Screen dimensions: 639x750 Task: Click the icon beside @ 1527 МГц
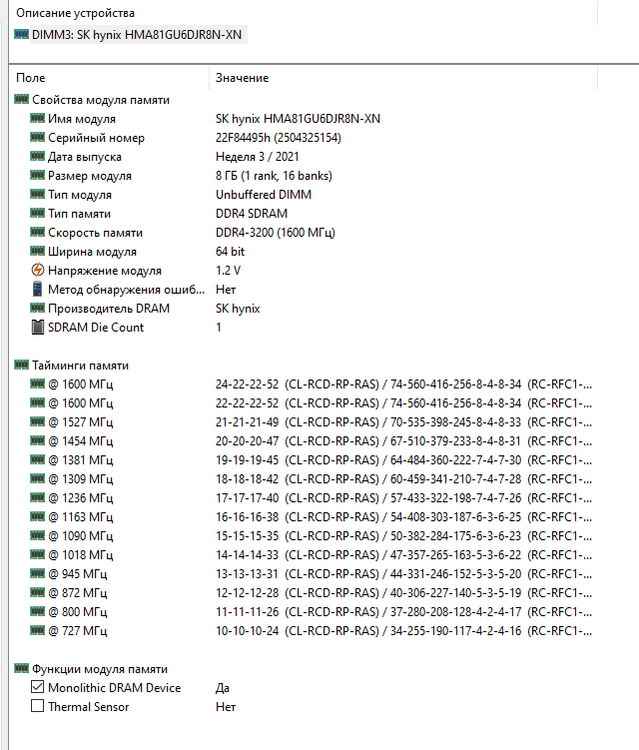pos(37,422)
